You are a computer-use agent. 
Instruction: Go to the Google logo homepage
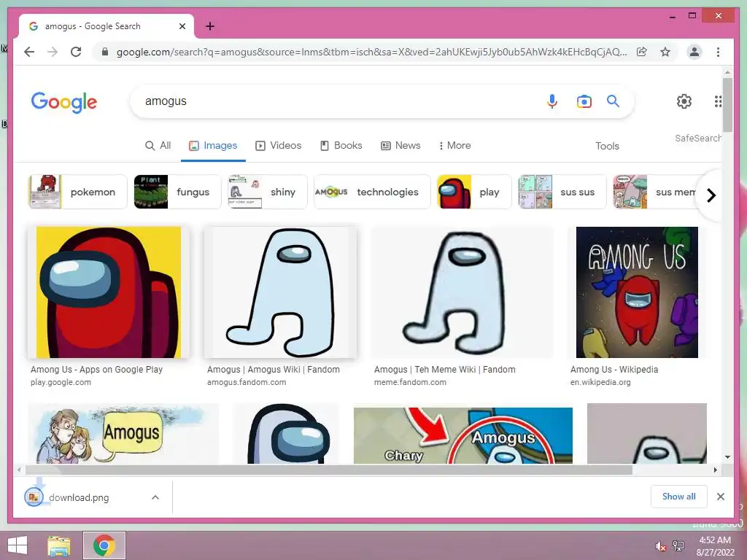(x=64, y=102)
